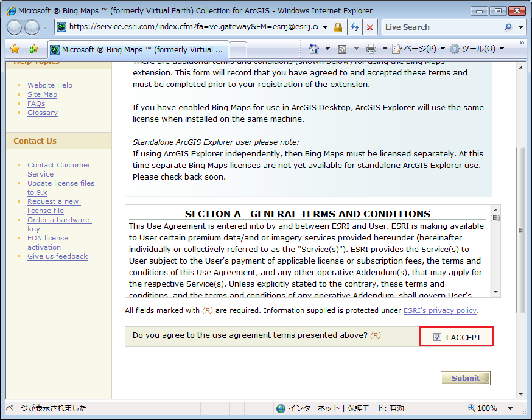Click the Print toolbar icon
The image size is (532, 420).
coord(371,49)
